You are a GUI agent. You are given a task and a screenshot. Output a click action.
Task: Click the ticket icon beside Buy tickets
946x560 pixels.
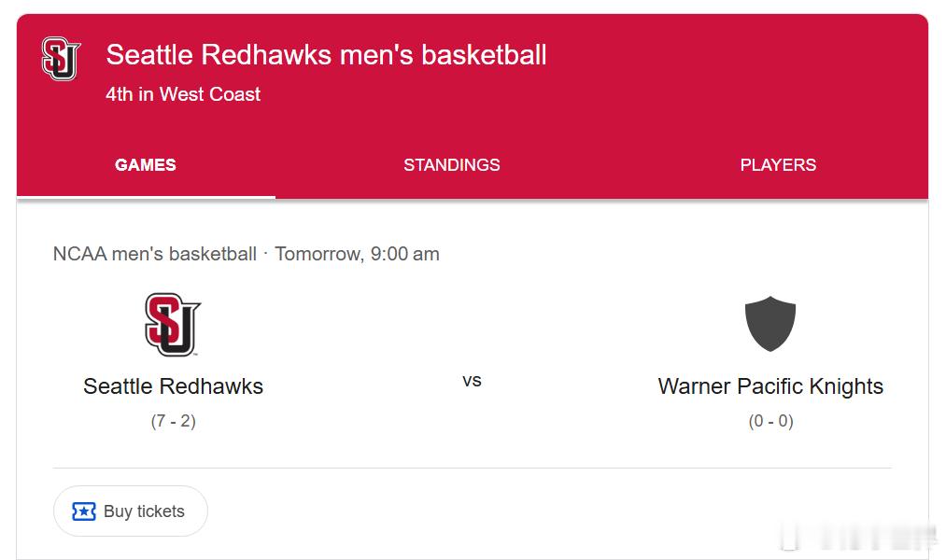click(x=84, y=511)
